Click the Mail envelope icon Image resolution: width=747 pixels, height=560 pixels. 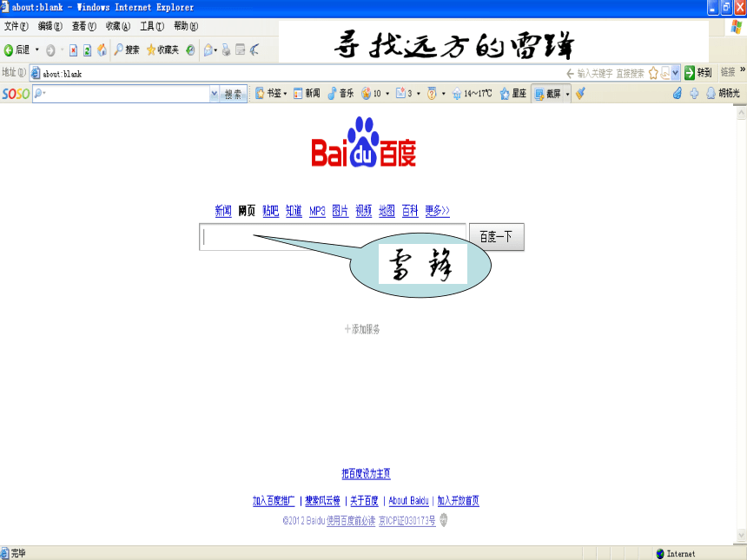[208, 50]
